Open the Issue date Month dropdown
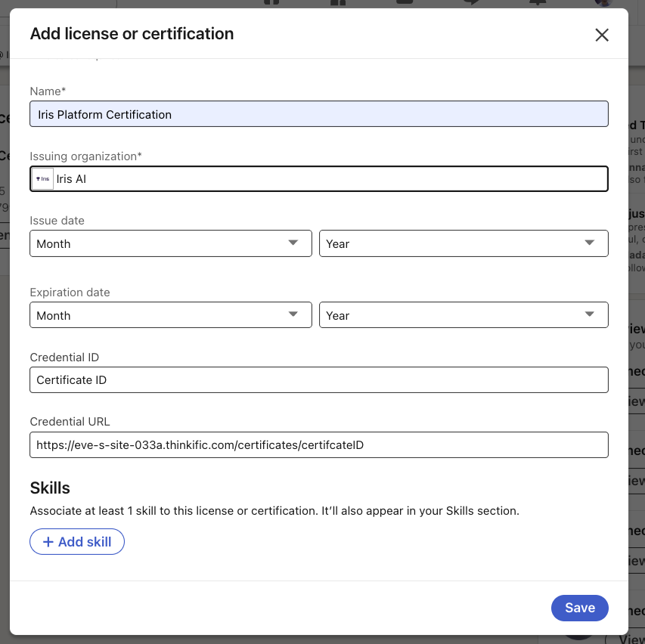Image resolution: width=645 pixels, height=644 pixels. 171,243
